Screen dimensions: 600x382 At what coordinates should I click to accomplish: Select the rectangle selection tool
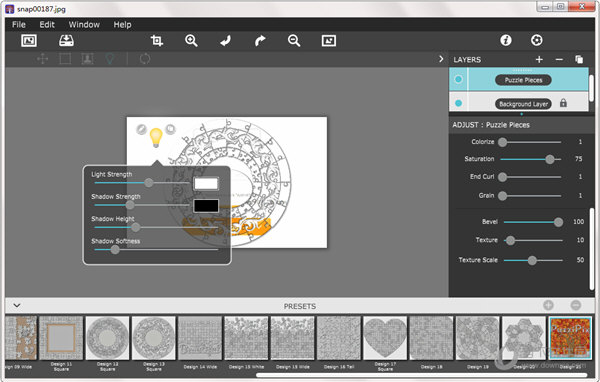coord(65,59)
